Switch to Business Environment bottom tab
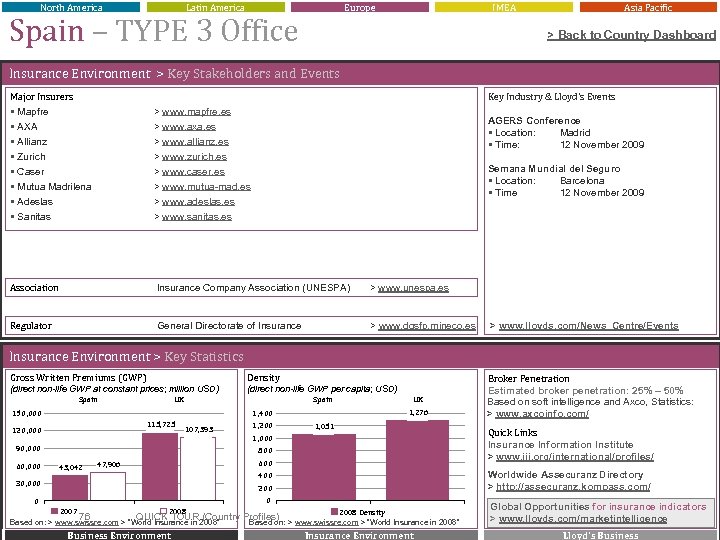Viewport: 720px width, 540px height. pyautogui.click(x=119, y=535)
